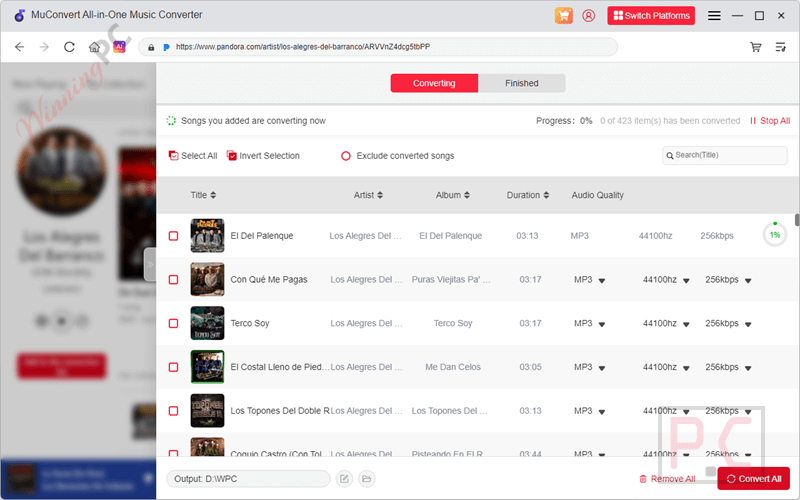Open the shopping cart purchase icon

(x=564, y=16)
